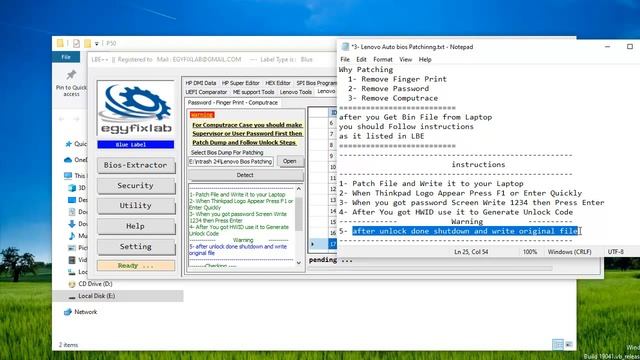The width and height of the screenshot is (640, 360).
Task: Select Local Disk (E:) in the sidebar
Action: coord(118,296)
